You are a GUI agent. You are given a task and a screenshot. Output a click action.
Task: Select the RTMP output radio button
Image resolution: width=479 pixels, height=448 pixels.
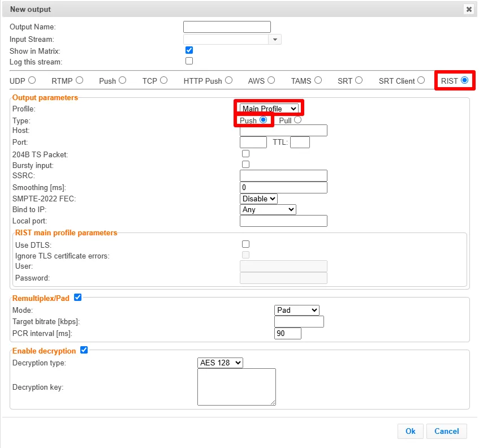[x=79, y=80]
